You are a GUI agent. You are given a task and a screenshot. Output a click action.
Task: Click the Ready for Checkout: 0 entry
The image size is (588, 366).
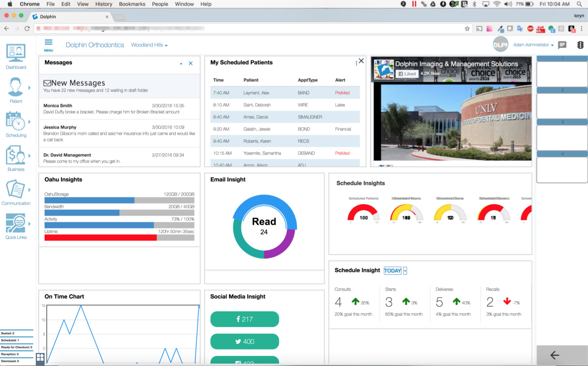point(16,347)
